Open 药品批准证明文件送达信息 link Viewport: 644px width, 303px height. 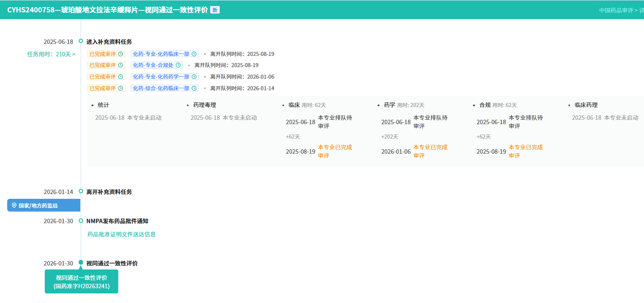[x=121, y=234]
